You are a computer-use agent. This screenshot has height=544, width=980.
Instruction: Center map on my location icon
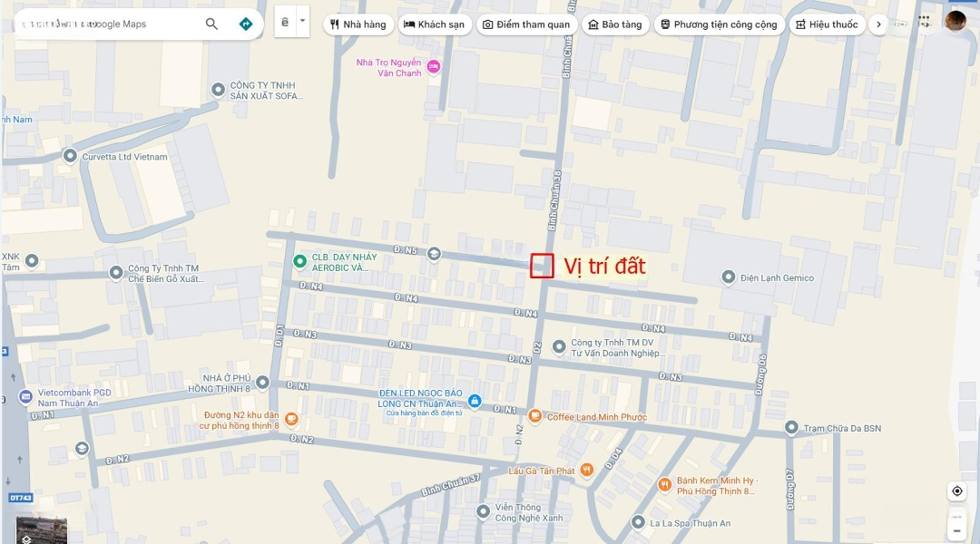(957, 491)
